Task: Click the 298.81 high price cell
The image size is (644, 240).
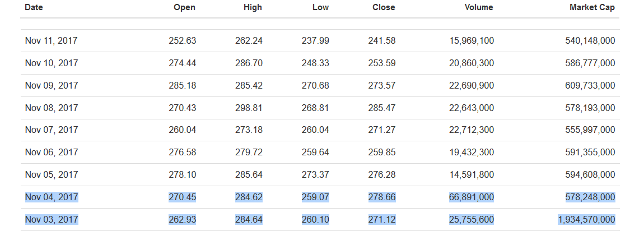Action: click(x=249, y=108)
